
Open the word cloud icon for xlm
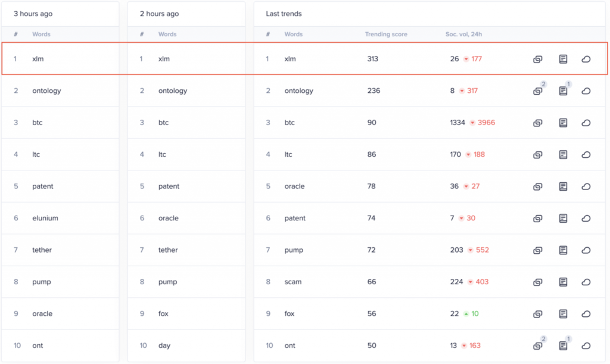[586, 59]
